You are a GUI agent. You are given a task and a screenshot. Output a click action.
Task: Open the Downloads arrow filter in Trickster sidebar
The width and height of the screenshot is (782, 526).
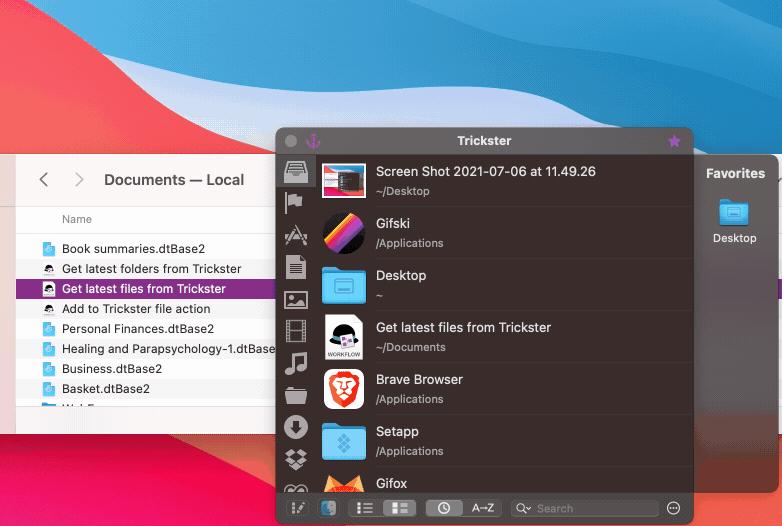(x=296, y=427)
